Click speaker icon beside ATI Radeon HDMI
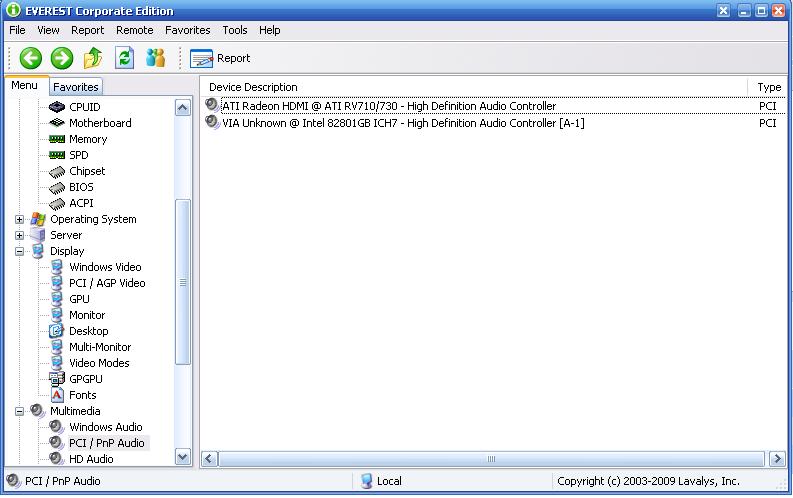 212,105
